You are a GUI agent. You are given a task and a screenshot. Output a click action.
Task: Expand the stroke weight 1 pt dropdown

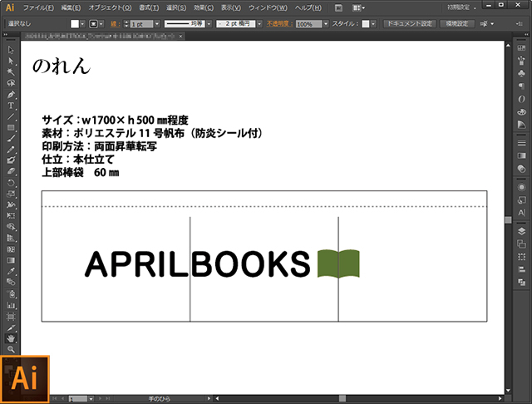(x=155, y=24)
